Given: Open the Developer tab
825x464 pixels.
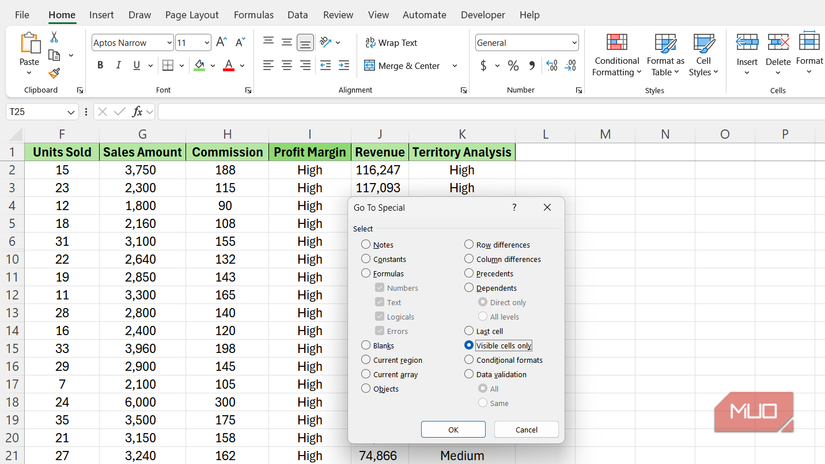Looking at the screenshot, I should pos(482,15).
